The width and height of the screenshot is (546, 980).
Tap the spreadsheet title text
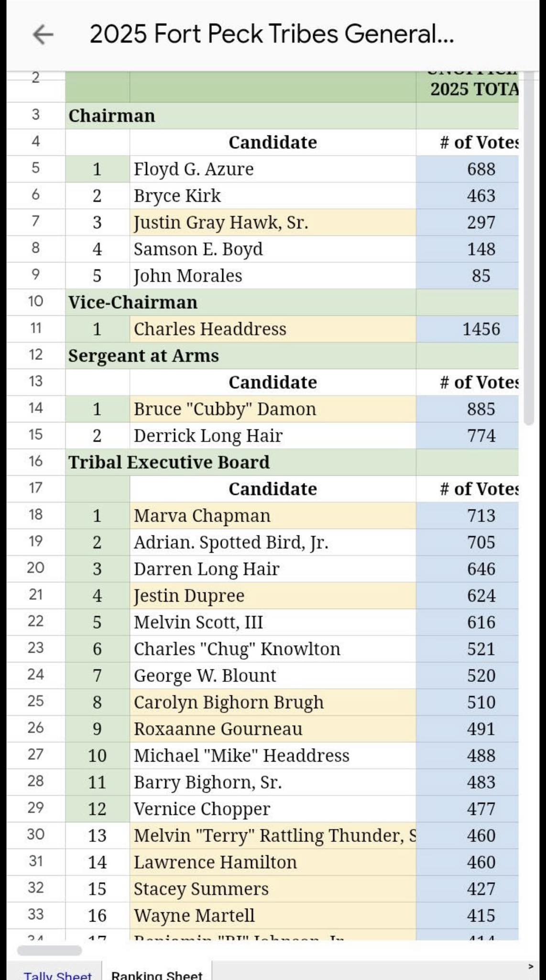[x=272, y=34]
